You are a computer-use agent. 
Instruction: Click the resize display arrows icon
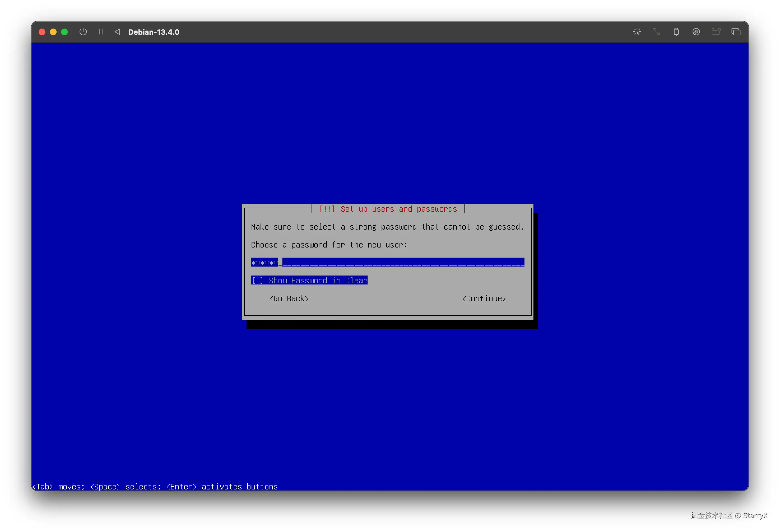656,32
